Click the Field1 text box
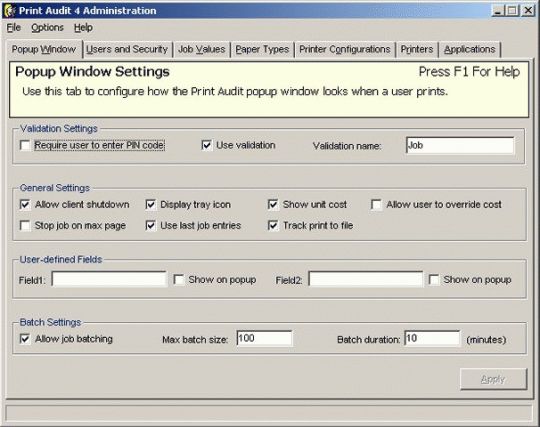The width and height of the screenshot is (540, 427). [x=109, y=279]
